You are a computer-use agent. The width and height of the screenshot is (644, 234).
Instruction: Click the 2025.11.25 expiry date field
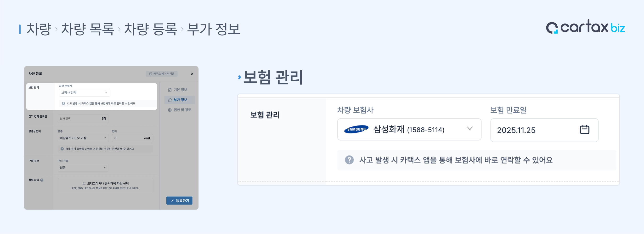click(535, 130)
